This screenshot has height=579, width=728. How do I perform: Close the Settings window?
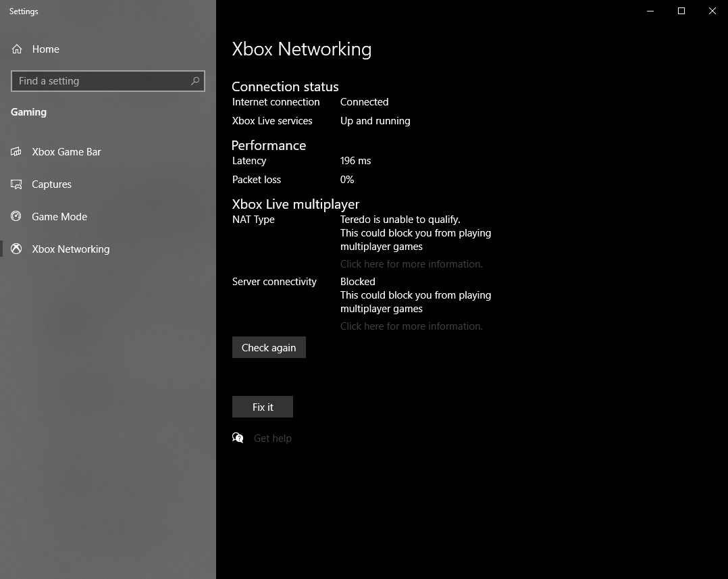point(712,11)
